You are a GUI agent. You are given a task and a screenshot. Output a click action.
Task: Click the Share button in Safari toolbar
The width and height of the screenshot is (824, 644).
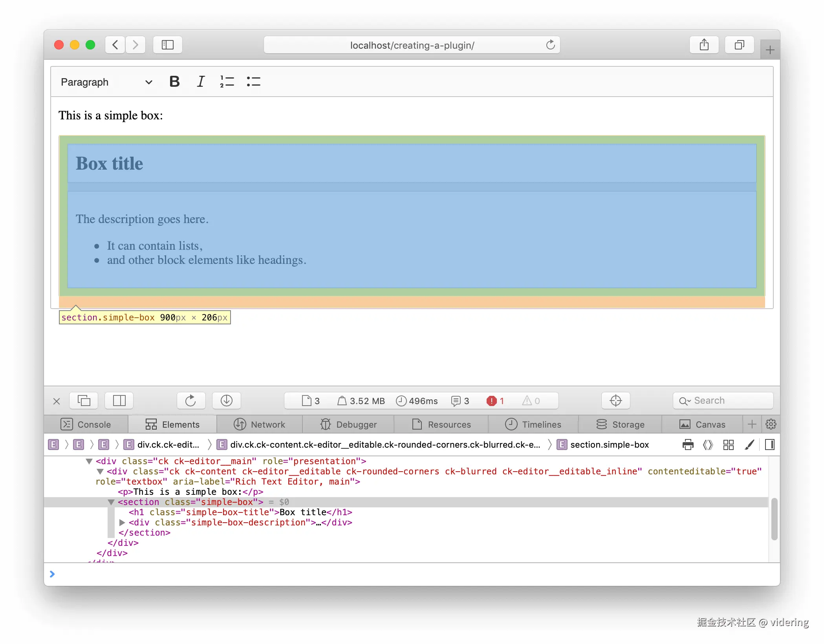(x=704, y=45)
